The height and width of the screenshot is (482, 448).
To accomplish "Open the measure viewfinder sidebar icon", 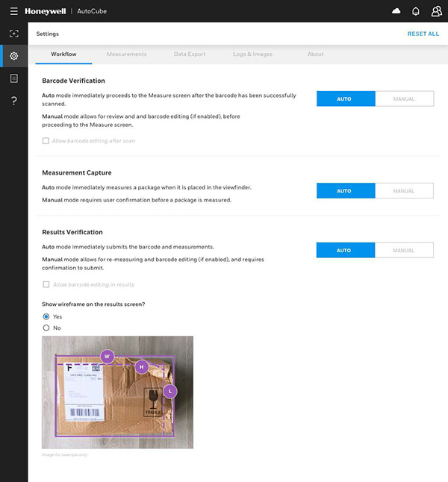I will [x=14, y=34].
